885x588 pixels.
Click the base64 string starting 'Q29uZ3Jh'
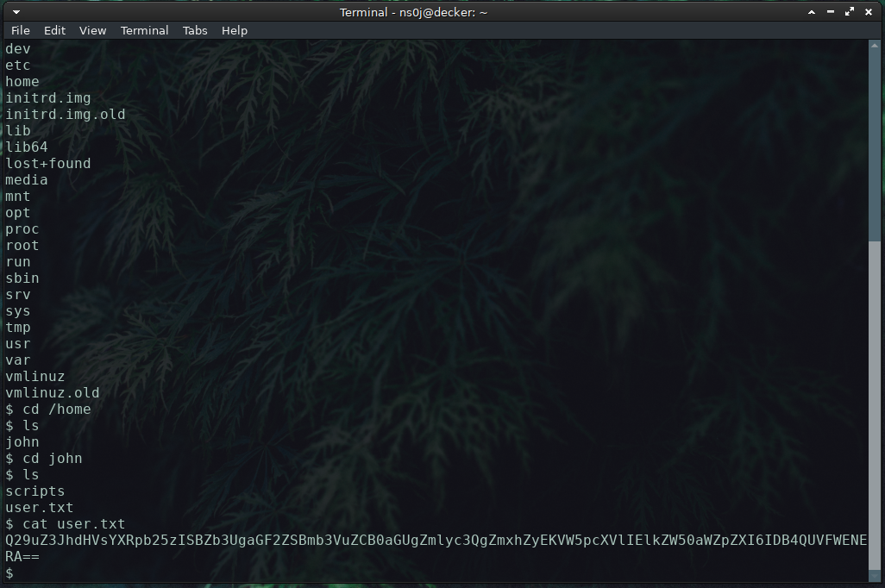436,541
